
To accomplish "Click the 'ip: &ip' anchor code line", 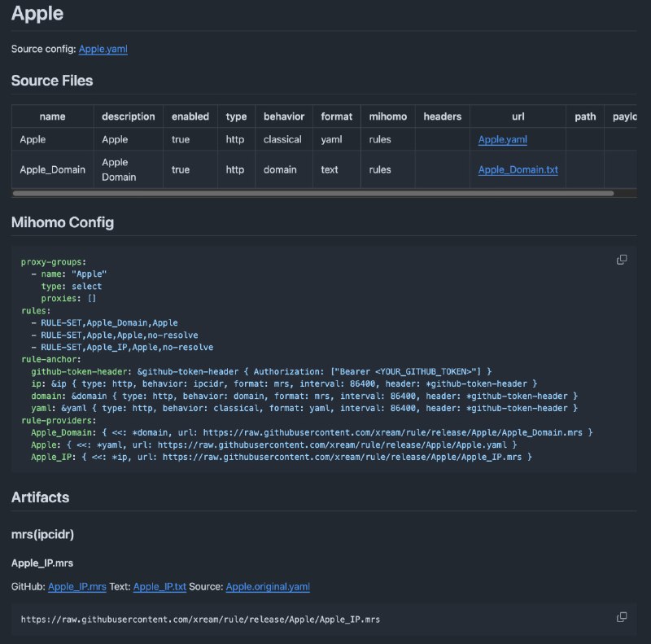I will tap(284, 383).
